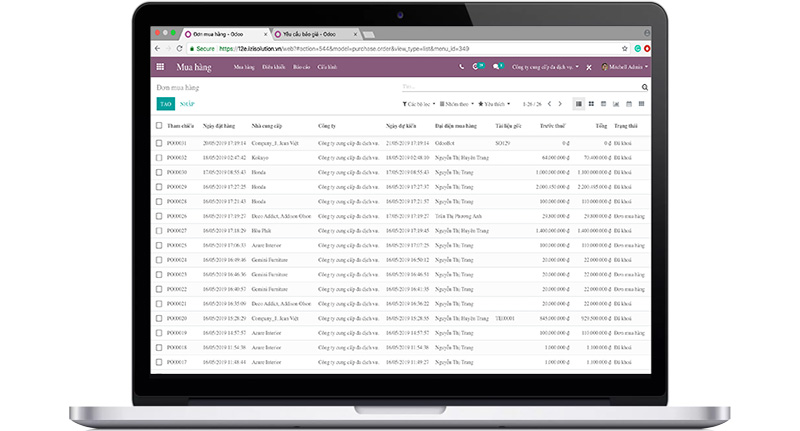The height and width of the screenshot is (431, 800).
Task: Go to next page of records
Action: click(560, 104)
